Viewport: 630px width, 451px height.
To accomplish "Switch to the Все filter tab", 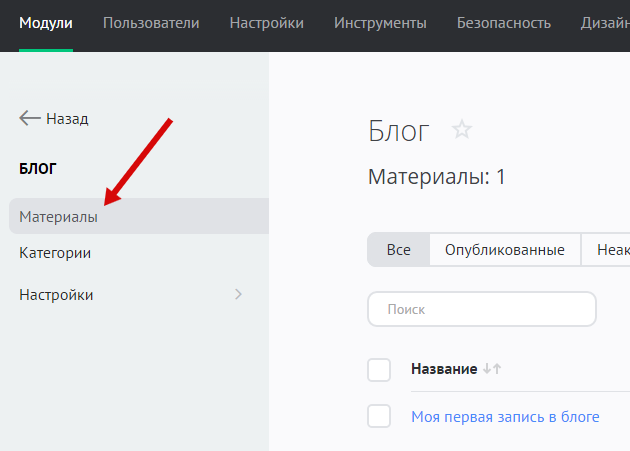I will 398,250.
